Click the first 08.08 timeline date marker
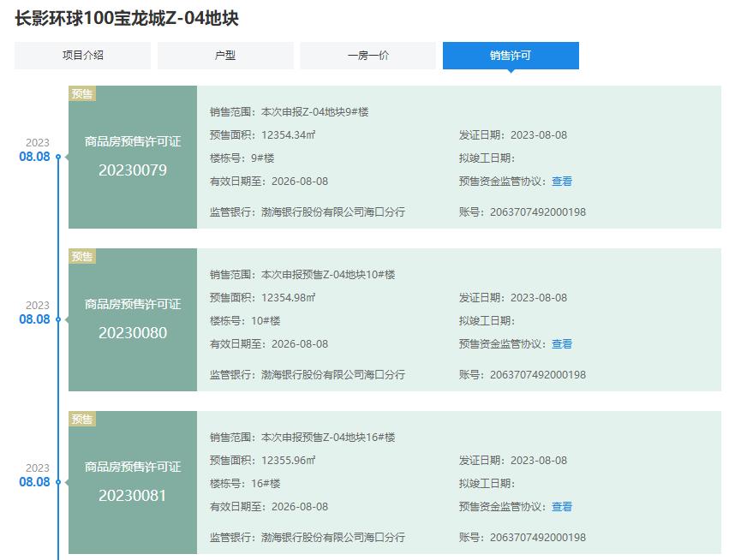 pos(34,158)
